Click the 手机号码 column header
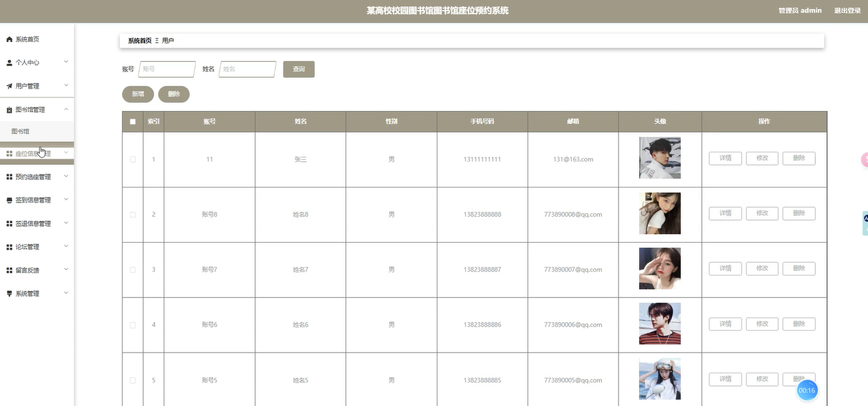868x406 pixels. 482,122
